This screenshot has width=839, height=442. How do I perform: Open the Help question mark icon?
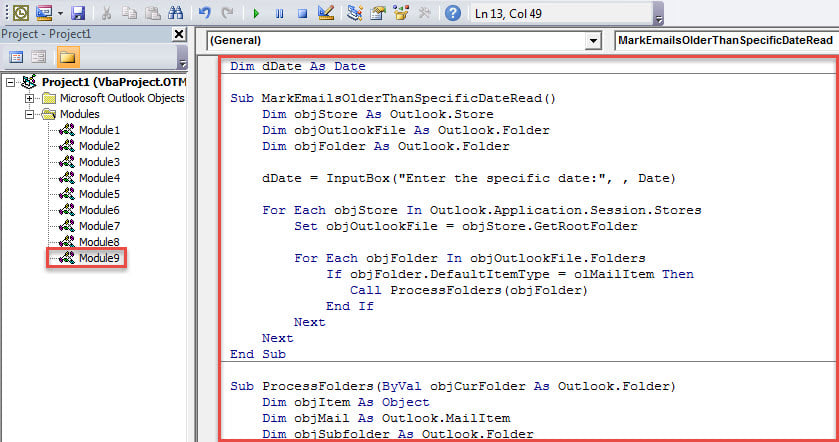452,13
